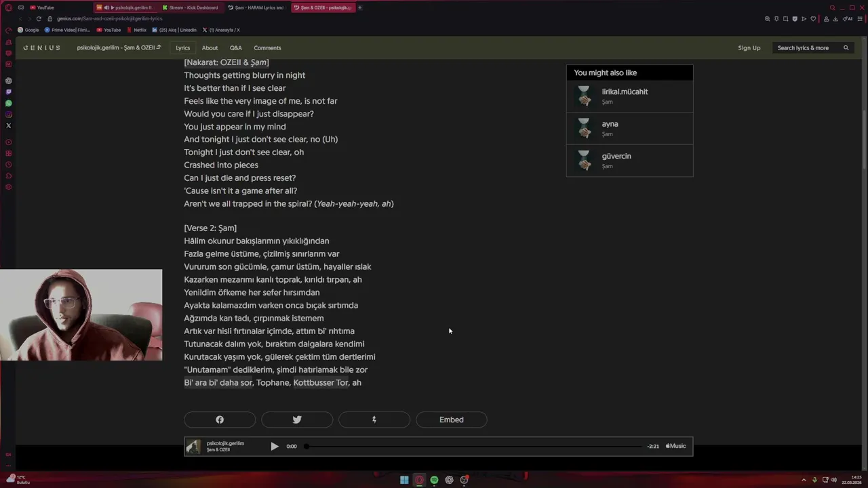Viewport: 868px width, 488px height.
Task: Play the psikolojik.gerilim Apple Music preview
Action: [x=275, y=446]
